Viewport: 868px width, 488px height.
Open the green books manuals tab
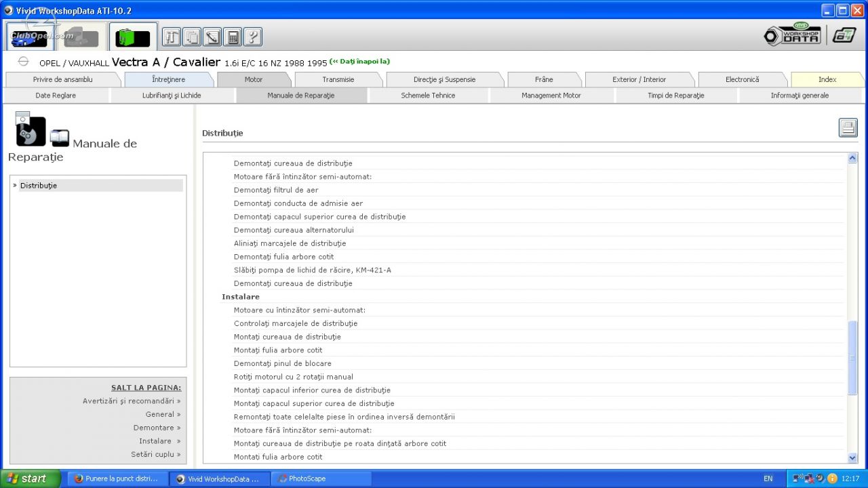click(x=133, y=37)
